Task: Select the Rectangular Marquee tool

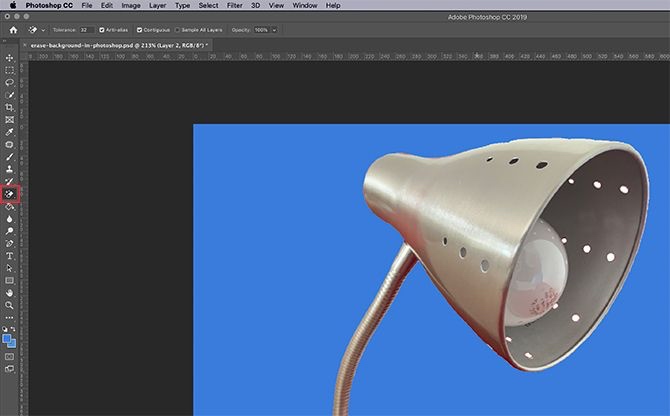Action: (9, 70)
